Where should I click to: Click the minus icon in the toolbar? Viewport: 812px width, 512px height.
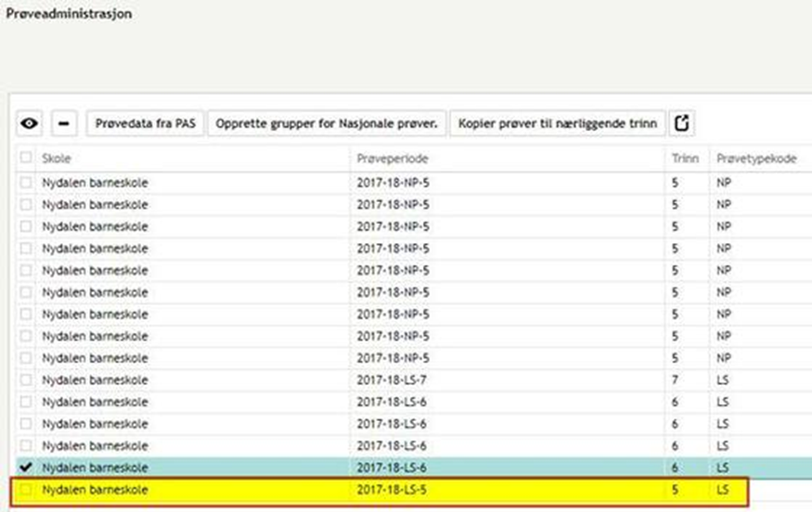tap(63, 123)
